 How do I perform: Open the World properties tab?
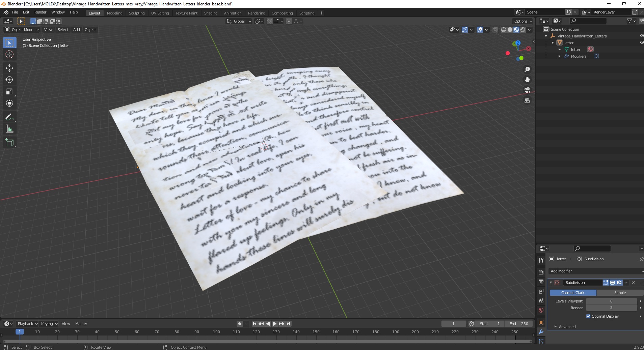pos(541,310)
